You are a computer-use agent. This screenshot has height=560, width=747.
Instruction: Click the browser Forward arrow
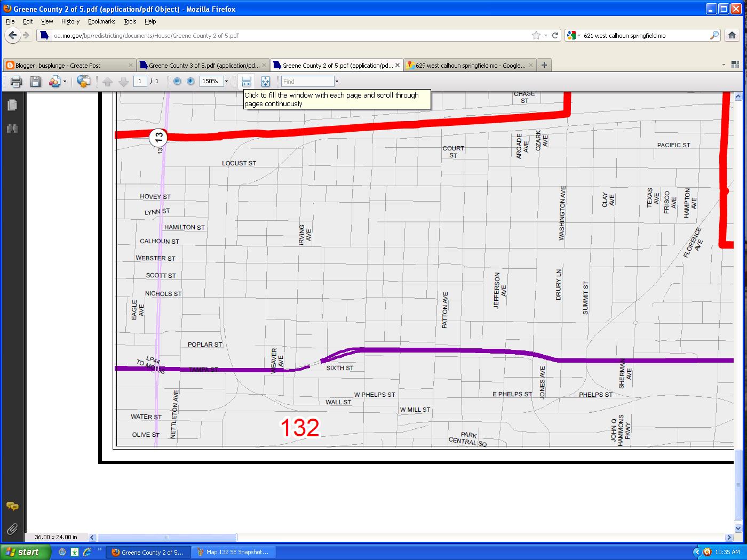tap(26, 36)
